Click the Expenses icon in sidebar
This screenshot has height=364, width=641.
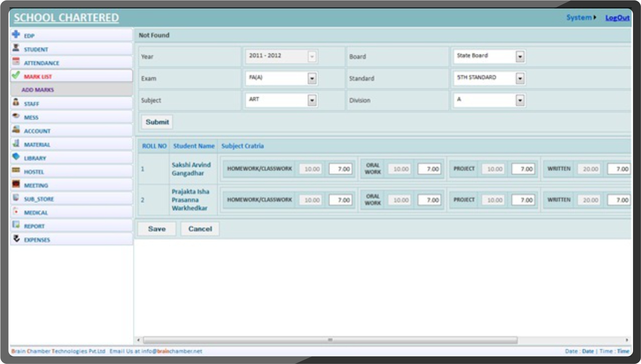pos(16,238)
